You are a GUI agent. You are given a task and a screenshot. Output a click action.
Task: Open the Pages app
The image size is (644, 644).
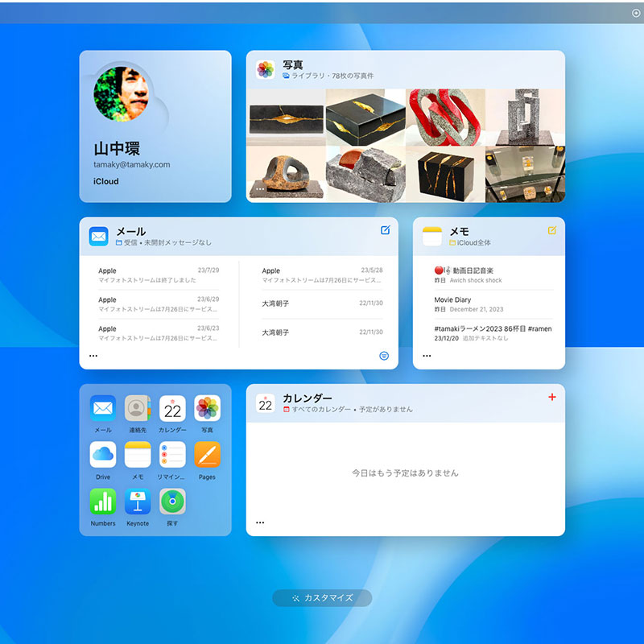click(207, 455)
